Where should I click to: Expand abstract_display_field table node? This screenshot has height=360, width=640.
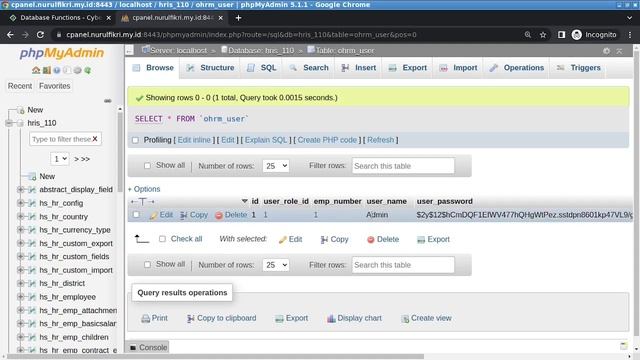pyautogui.click(x=20, y=189)
